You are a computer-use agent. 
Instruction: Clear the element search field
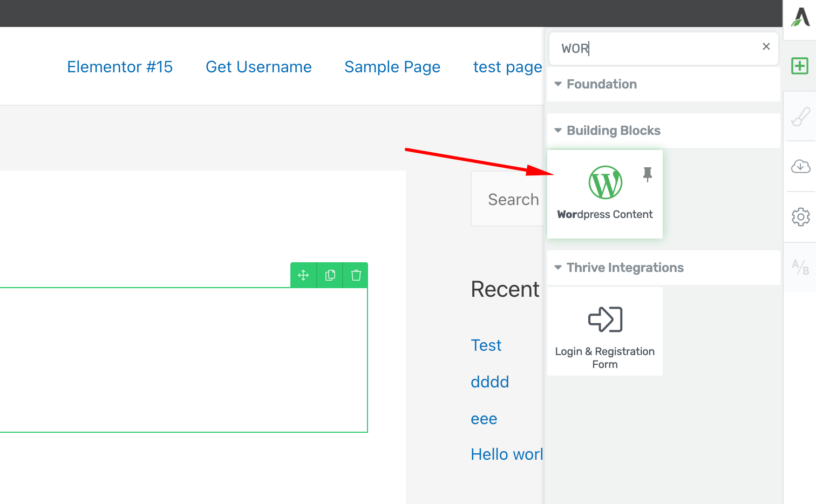tap(766, 47)
